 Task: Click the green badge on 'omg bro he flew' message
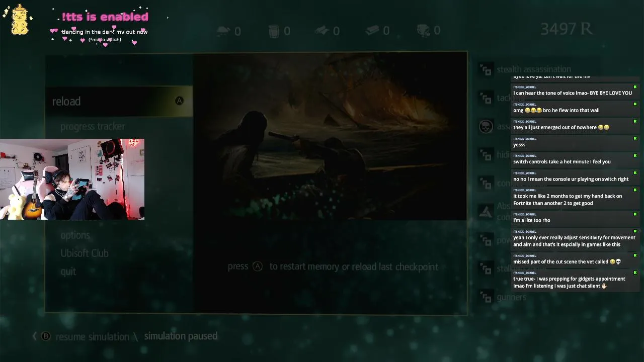635,104
